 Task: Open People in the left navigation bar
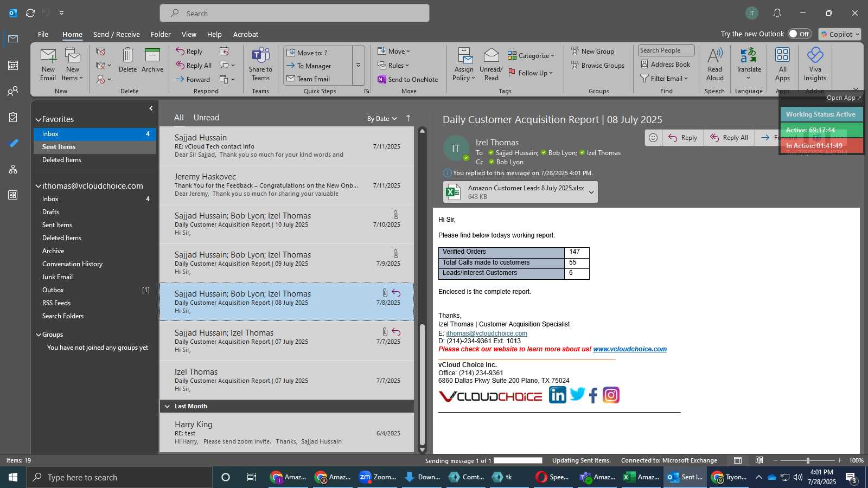[x=13, y=91]
